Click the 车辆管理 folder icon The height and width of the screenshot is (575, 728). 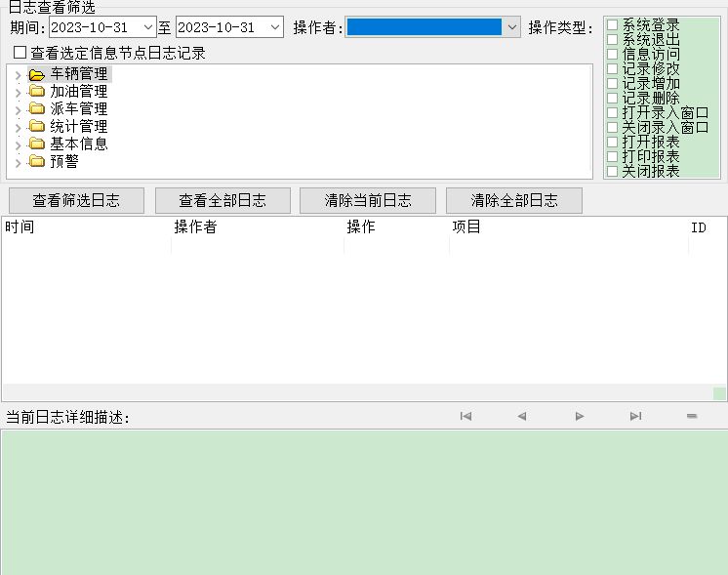37,74
